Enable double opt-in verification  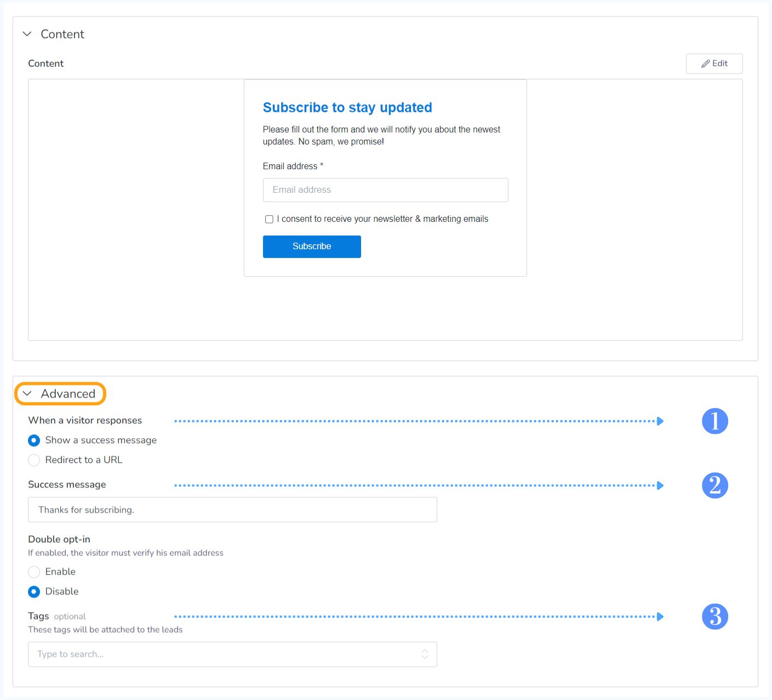[x=34, y=572]
